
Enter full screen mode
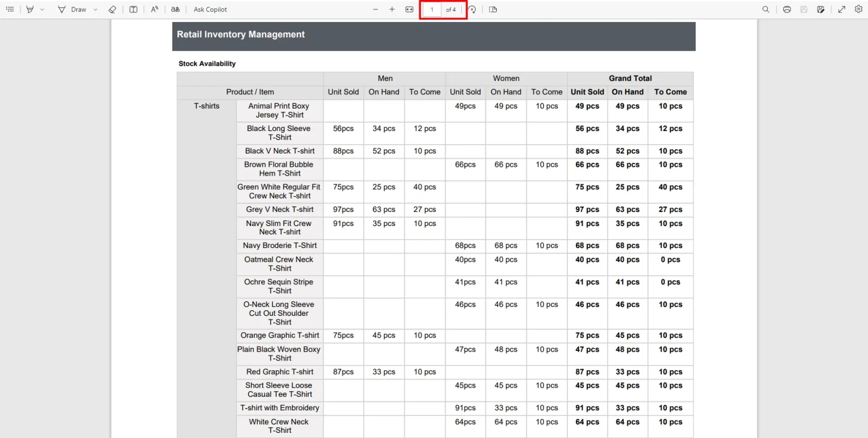tap(841, 9)
